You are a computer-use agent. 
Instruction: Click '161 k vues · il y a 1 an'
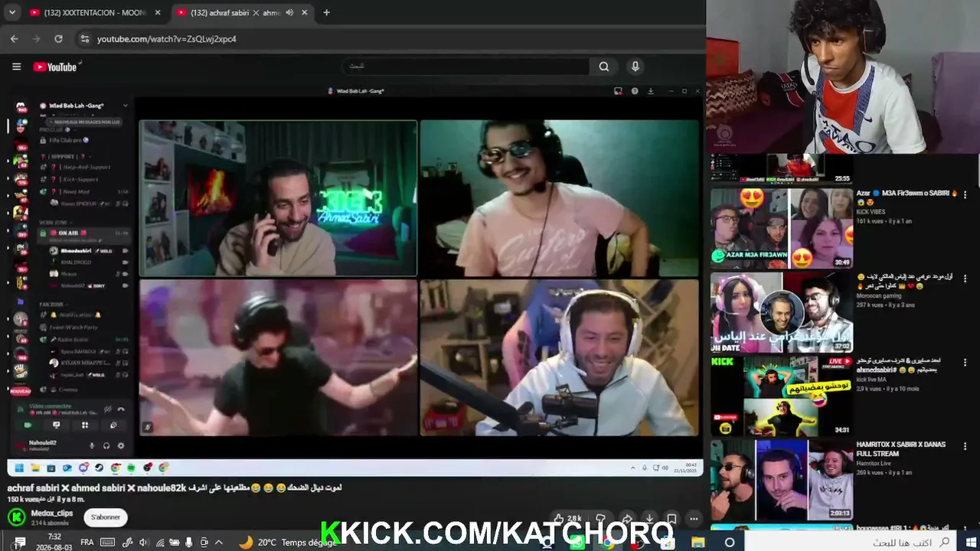pyautogui.click(x=884, y=221)
